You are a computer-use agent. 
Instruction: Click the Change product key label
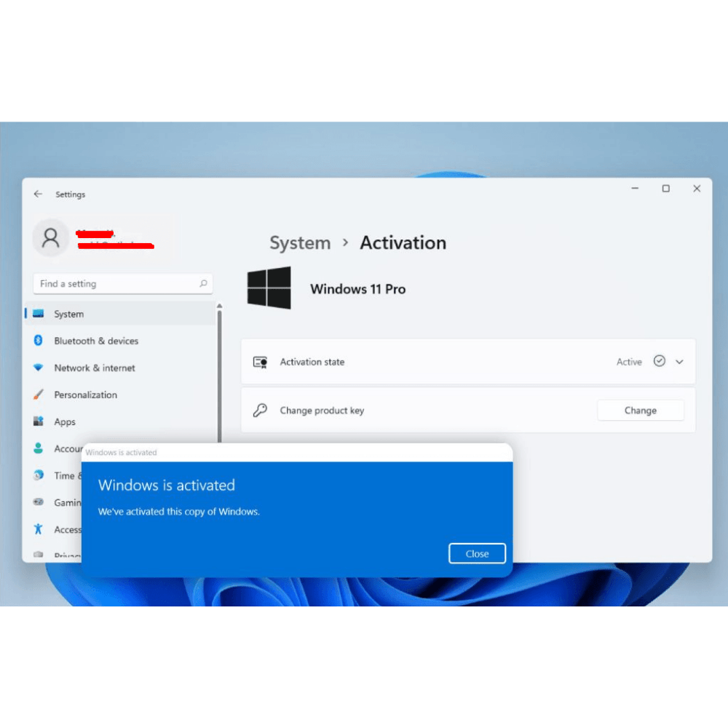[x=322, y=410]
